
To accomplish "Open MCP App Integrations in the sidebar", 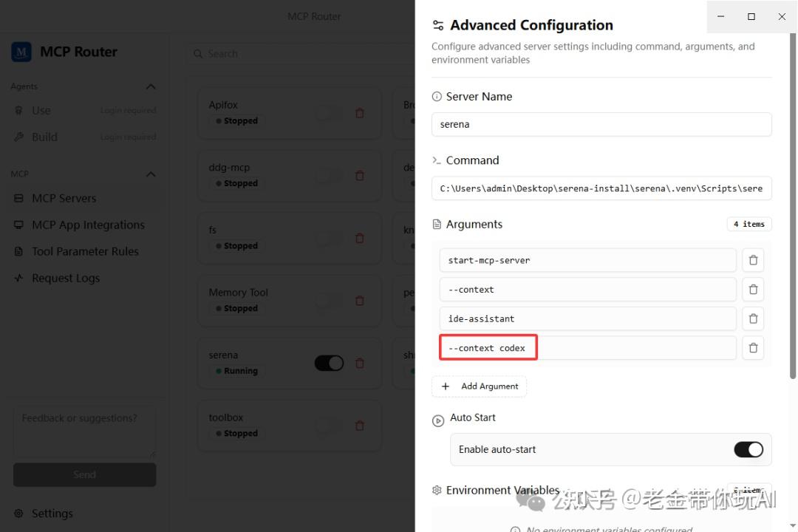I will [x=88, y=225].
